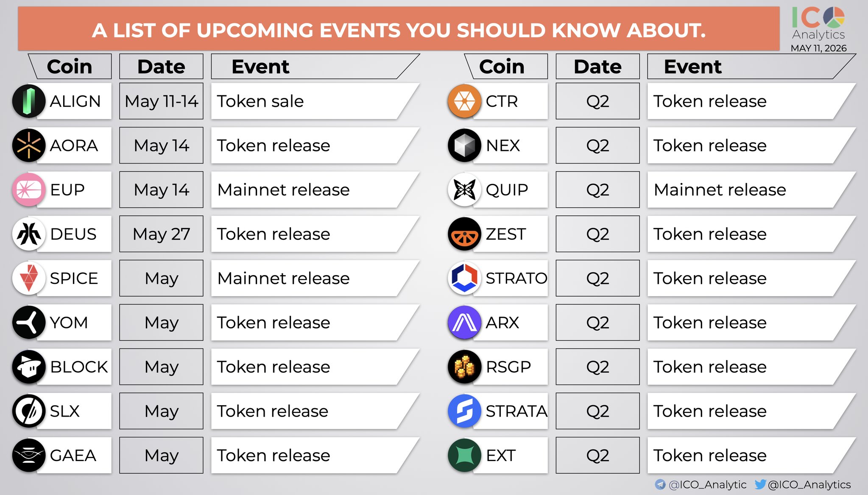The width and height of the screenshot is (868, 495).
Task: Click the green EXT coin icon
Action: [x=464, y=456]
